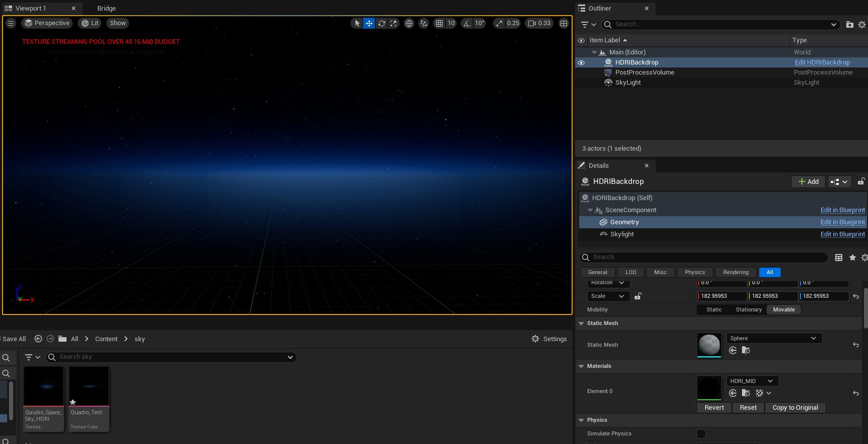Enable the Simulate Physics checkbox
The height and width of the screenshot is (444, 868).
[x=701, y=434]
